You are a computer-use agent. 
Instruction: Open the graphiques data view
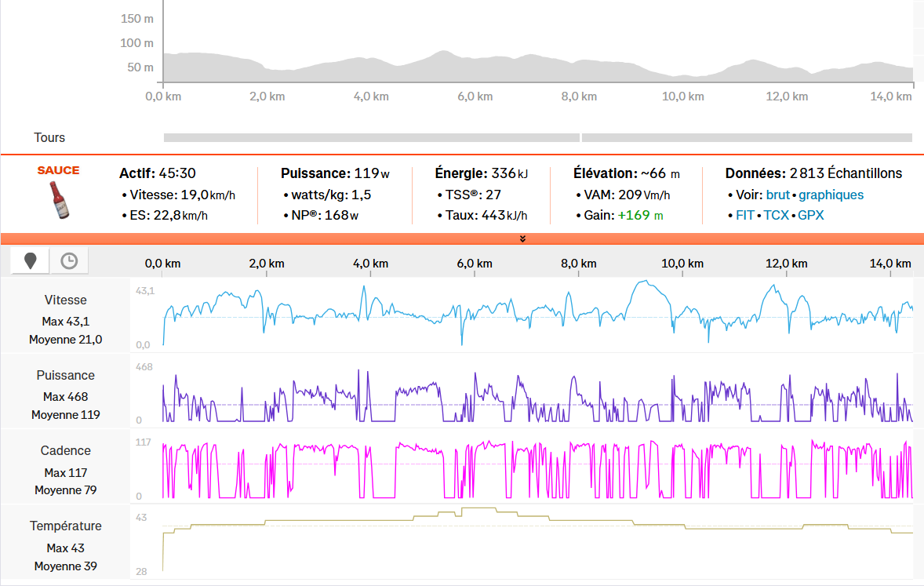point(831,195)
